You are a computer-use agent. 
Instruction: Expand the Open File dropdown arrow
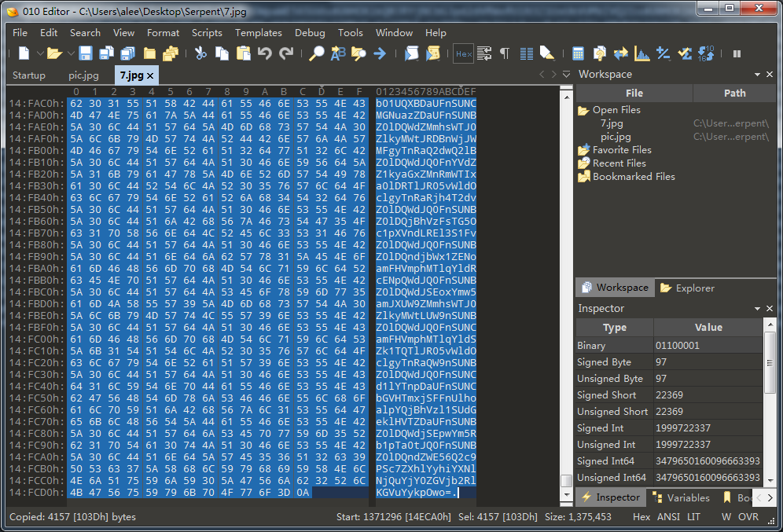pyautogui.click(x=71, y=53)
